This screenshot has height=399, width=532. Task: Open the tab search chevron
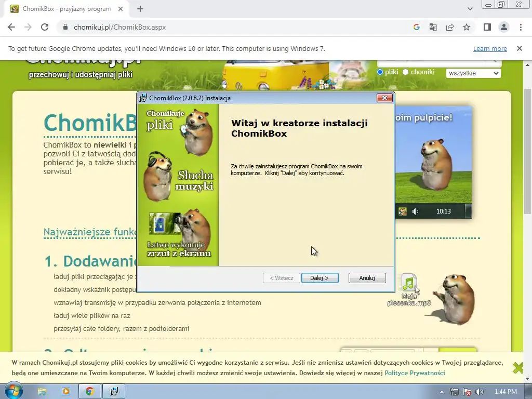[x=470, y=9]
